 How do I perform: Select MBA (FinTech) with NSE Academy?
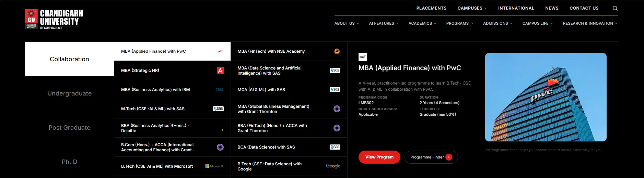[289, 51]
